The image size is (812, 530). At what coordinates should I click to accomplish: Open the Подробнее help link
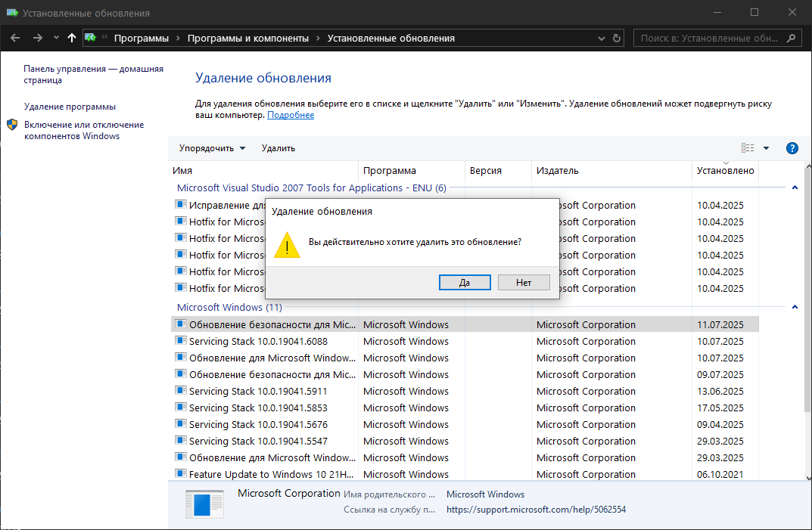pos(291,115)
